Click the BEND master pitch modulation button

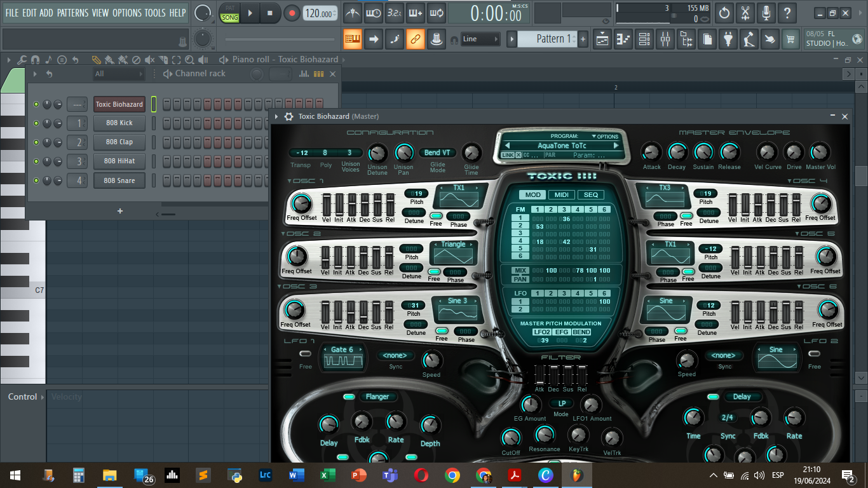(581, 332)
